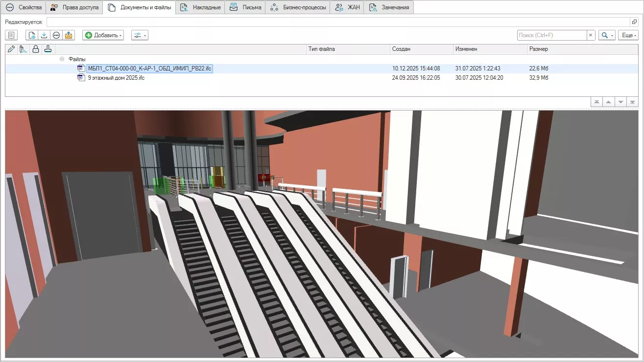The height and width of the screenshot is (362, 644).
Task: Switch to the Накладные tab
Action: (201, 7)
